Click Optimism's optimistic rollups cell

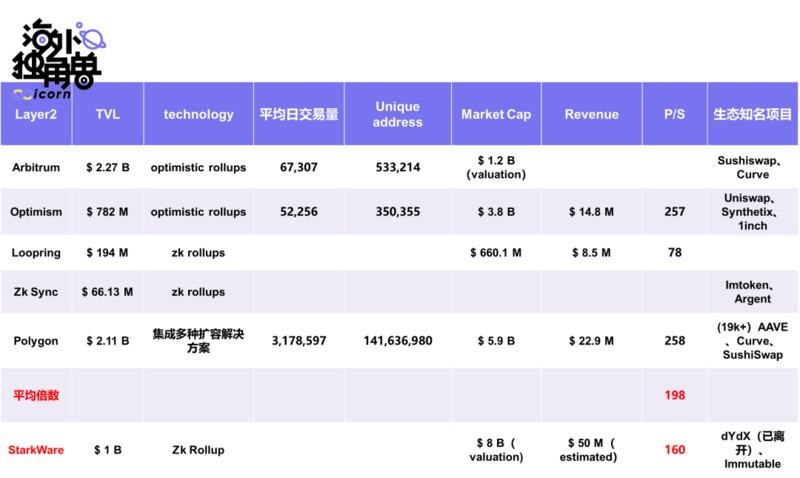pos(198,212)
